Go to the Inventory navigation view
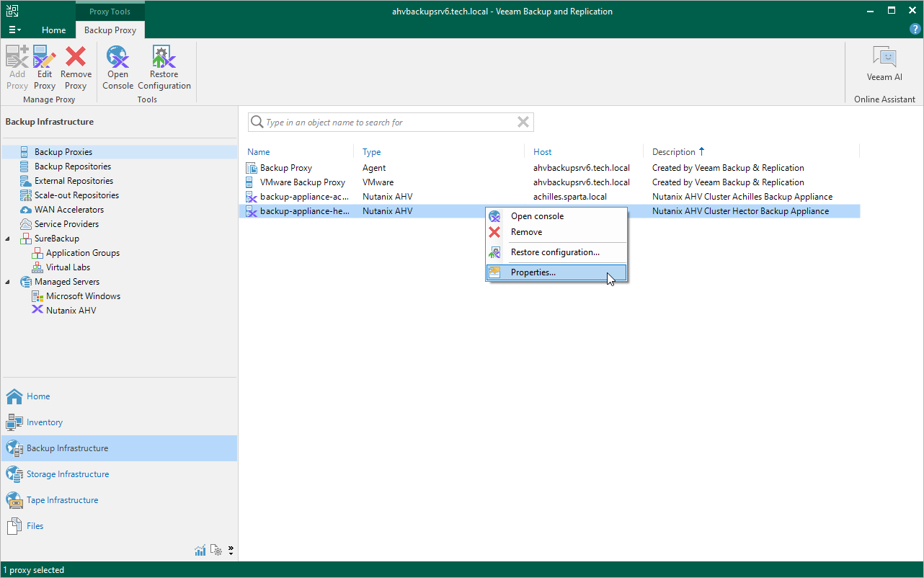Viewport: 924px width, 578px height. point(120,422)
